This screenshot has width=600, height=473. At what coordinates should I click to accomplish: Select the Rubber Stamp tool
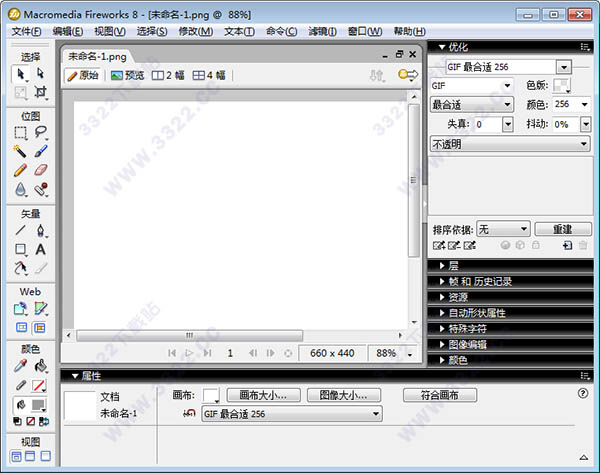(x=40, y=189)
